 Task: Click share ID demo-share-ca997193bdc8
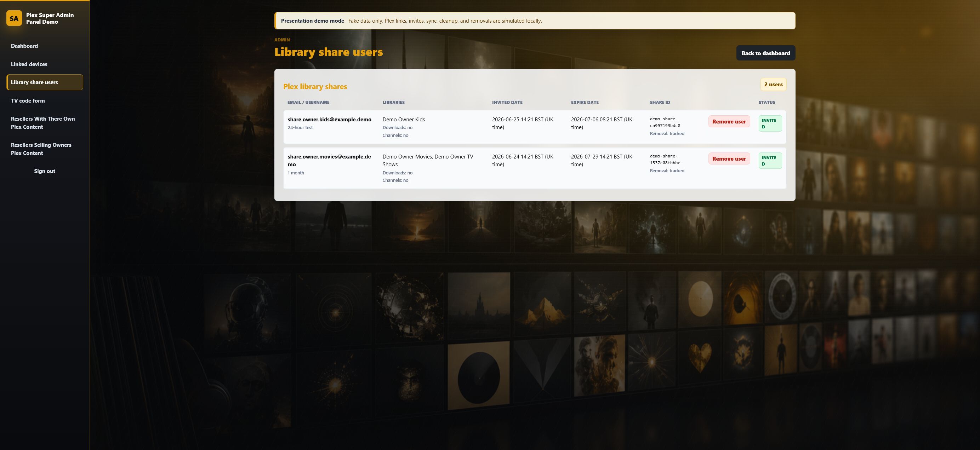pyautogui.click(x=665, y=122)
